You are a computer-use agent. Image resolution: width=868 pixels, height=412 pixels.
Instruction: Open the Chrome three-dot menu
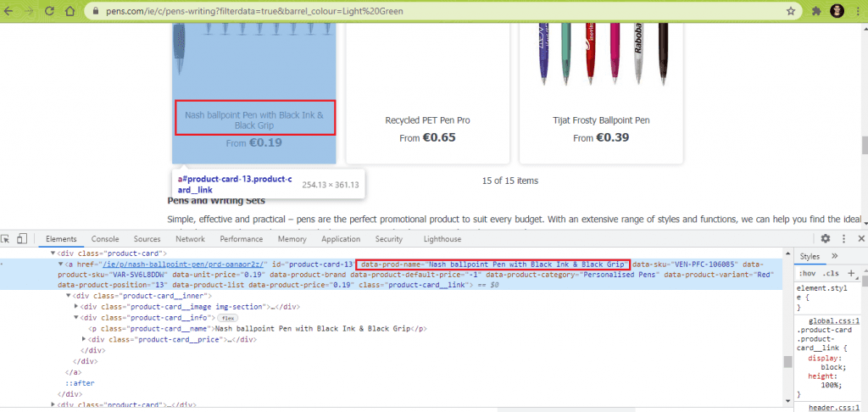pyautogui.click(x=858, y=11)
